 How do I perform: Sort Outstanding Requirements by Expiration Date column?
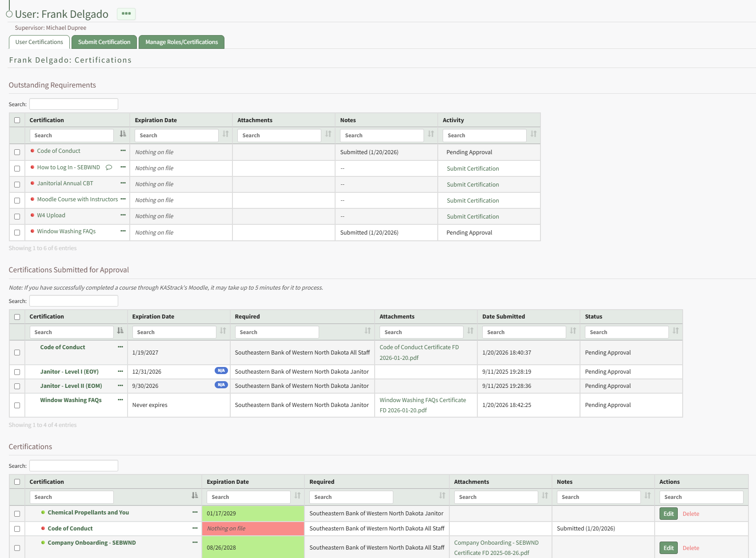point(225,134)
